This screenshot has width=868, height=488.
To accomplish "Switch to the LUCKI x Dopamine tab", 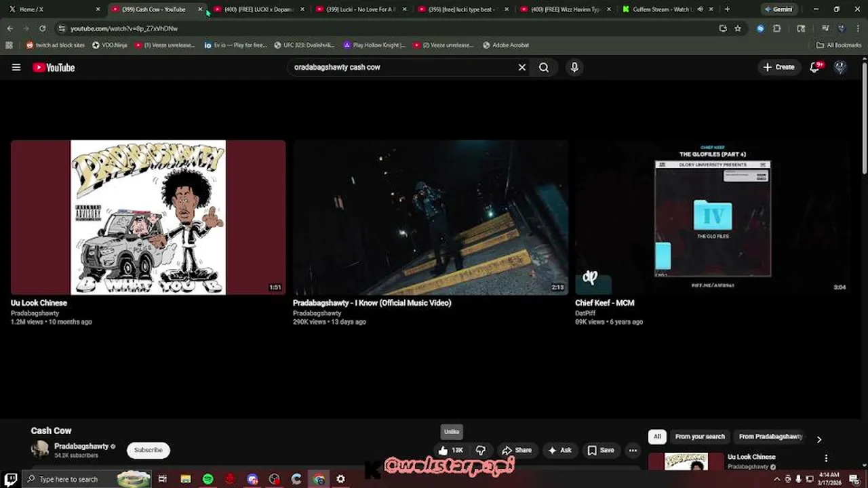I will point(259,9).
